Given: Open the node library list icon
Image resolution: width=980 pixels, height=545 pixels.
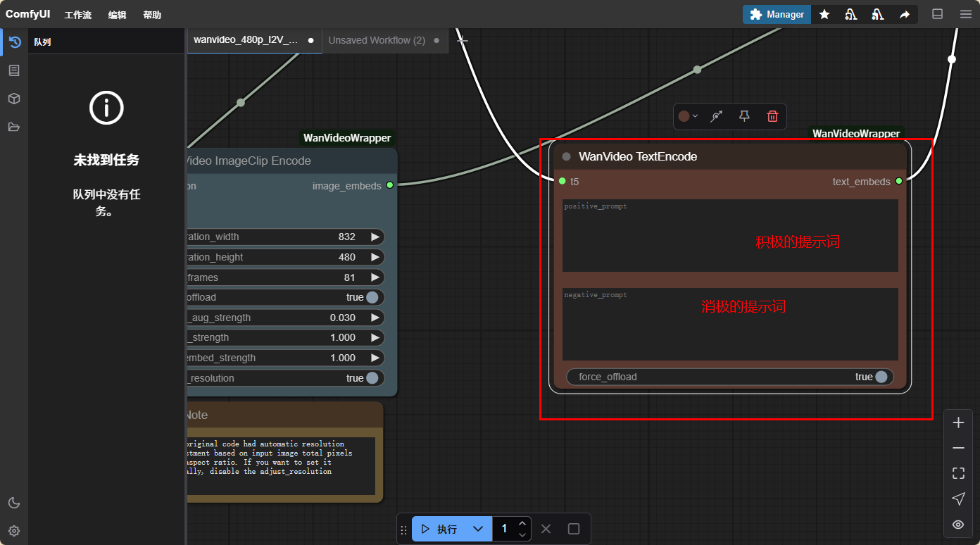Looking at the screenshot, I should (14, 70).
